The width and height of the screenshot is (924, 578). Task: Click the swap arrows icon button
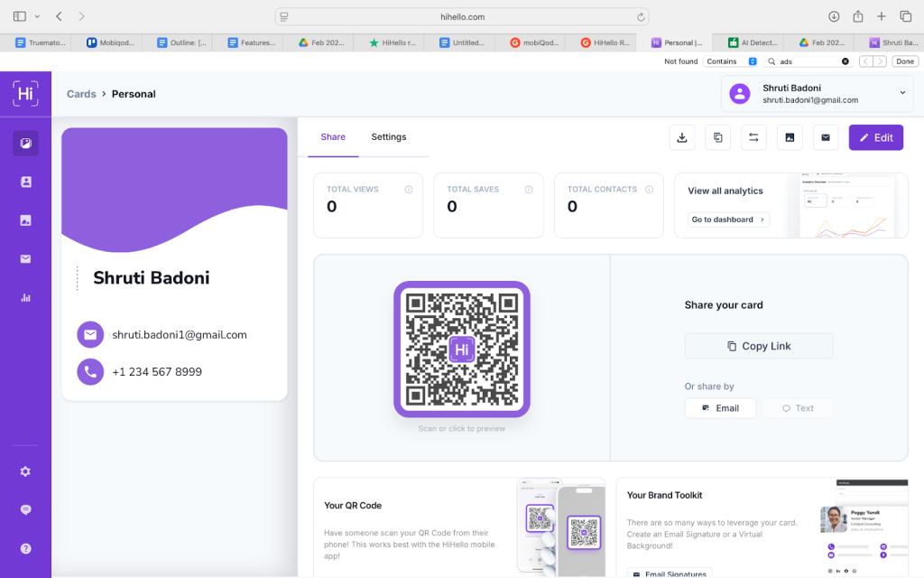click(753, 137)
